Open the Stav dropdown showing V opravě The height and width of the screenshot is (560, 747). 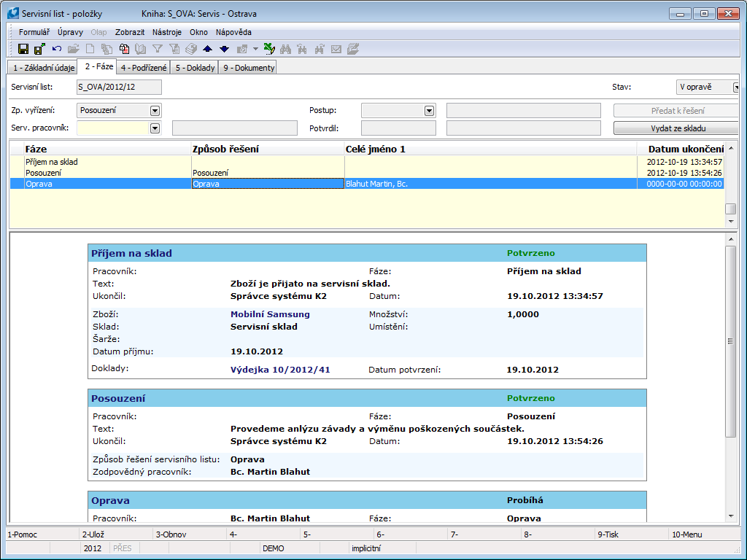(737, 87)
